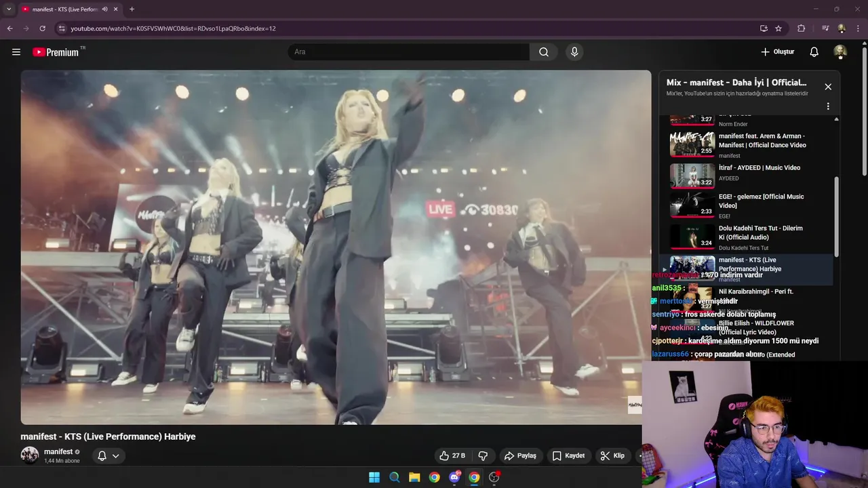868x488 pixels.
Task: Open EGE! - gelemez in the playlist
Action: 746,205
